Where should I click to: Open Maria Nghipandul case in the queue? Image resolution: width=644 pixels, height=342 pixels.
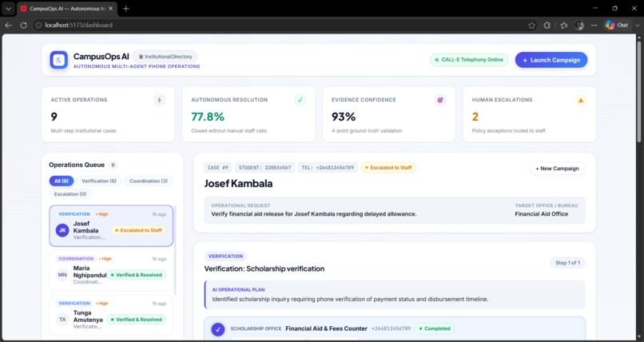tap(111, 271)
